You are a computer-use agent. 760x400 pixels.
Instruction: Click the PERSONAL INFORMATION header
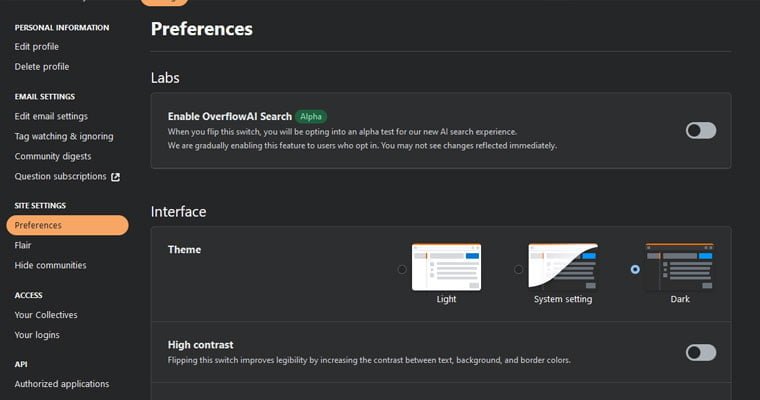(62, 28)
